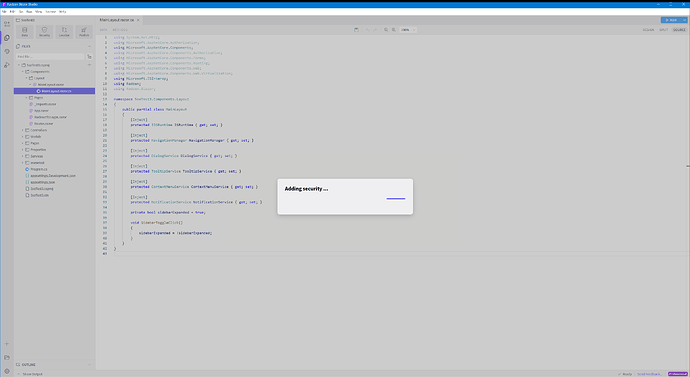Switch to SOURCE view

click(679, 30)
